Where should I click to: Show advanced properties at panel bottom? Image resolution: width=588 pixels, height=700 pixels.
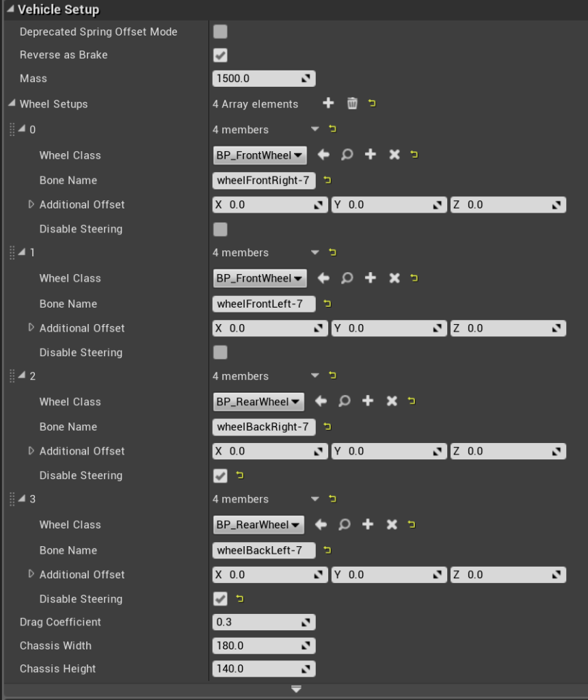295,689
